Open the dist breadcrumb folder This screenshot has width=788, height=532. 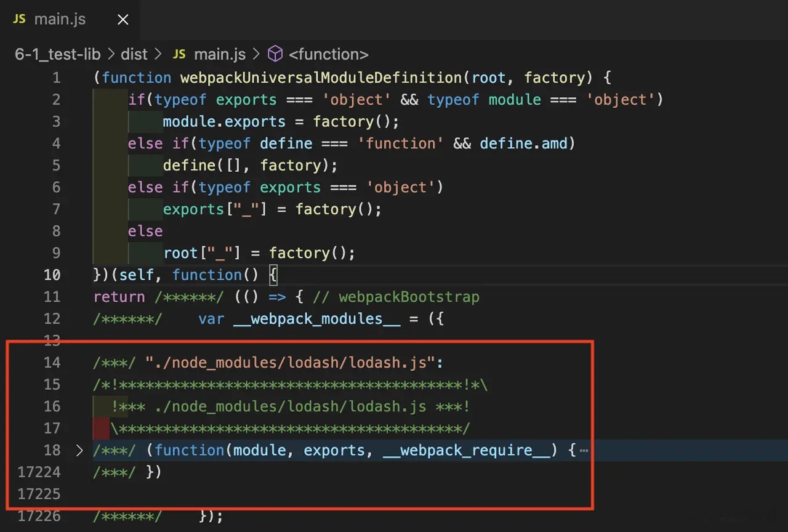(x=134, y=54)
